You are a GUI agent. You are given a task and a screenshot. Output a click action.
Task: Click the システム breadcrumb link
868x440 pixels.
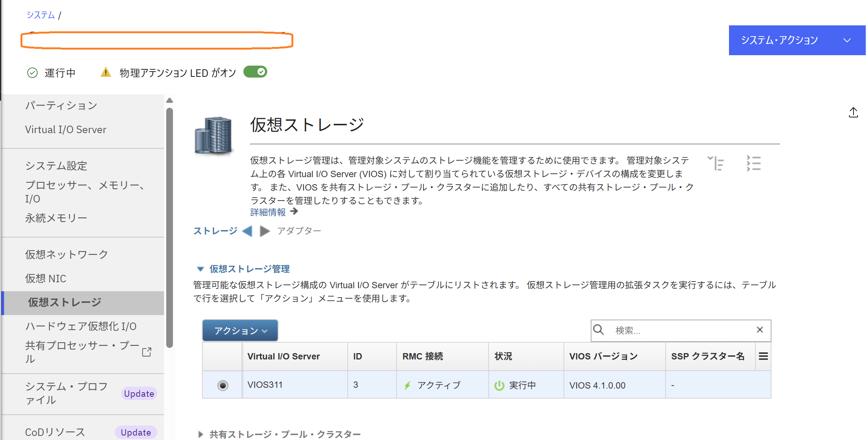40,15
